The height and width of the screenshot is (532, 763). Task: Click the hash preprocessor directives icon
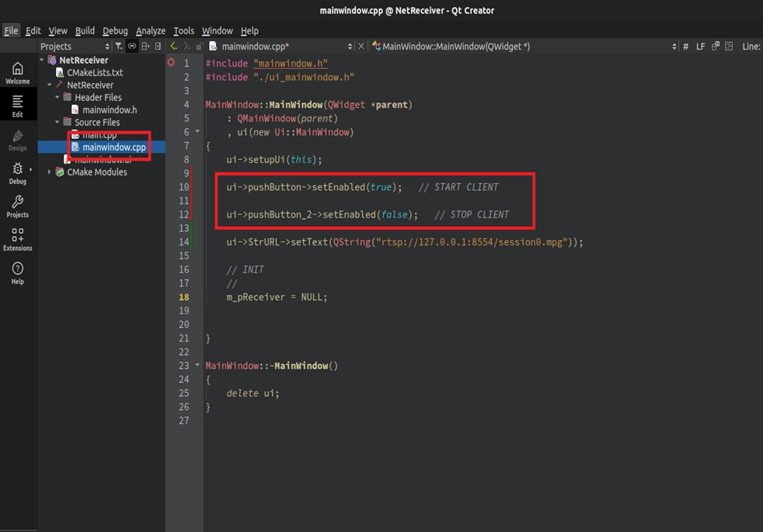pyautogui.click(x=685, y=47)
